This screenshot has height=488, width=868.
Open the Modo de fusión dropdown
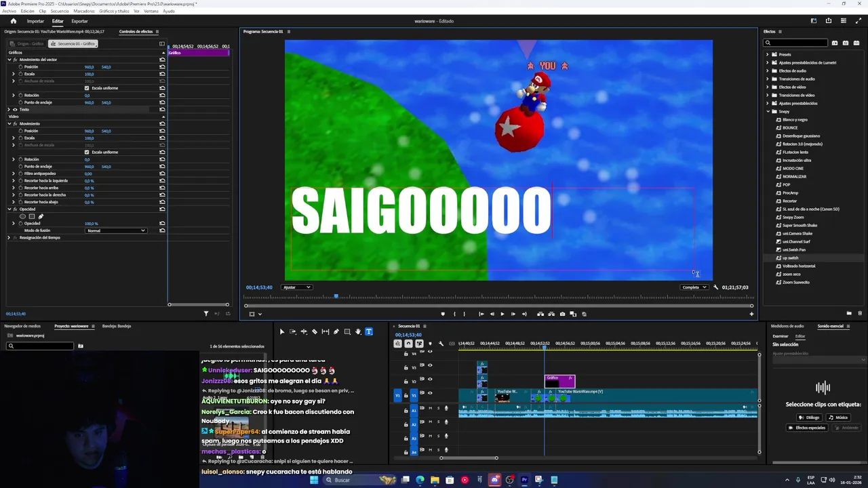(x=116, y=230)
